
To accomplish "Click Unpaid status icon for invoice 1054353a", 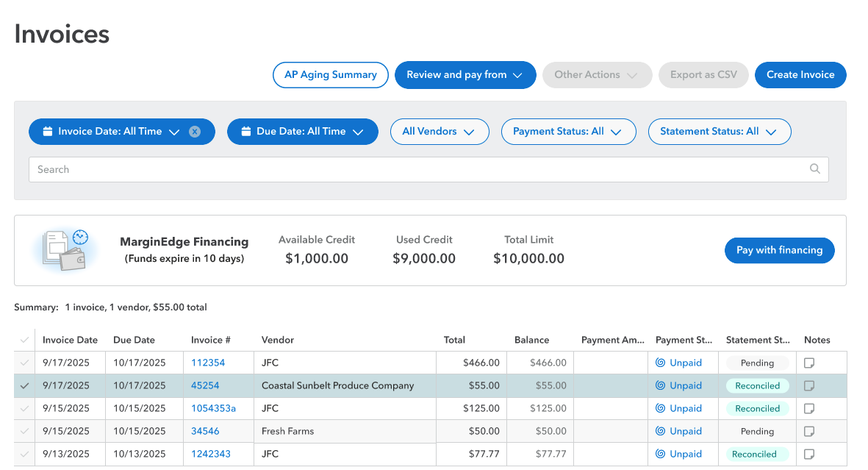I will (x=660, y=408).
